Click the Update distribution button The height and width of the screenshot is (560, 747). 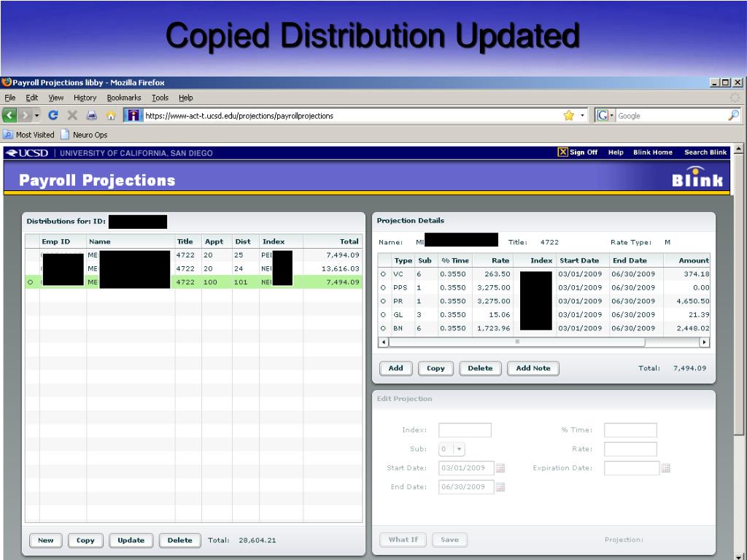click(x=131, y=540)
